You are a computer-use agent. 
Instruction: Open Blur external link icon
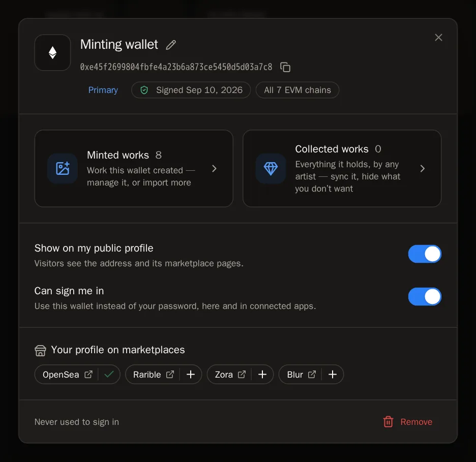point(312,375)
